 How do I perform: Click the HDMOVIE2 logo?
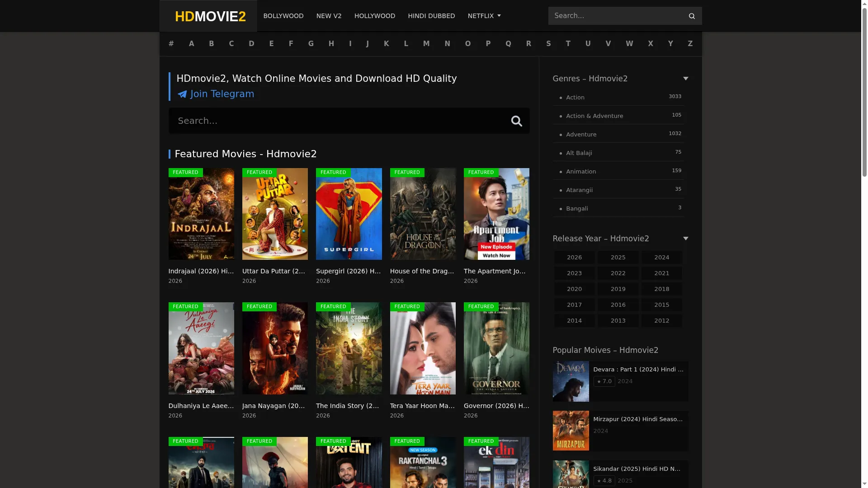point(210,16)
